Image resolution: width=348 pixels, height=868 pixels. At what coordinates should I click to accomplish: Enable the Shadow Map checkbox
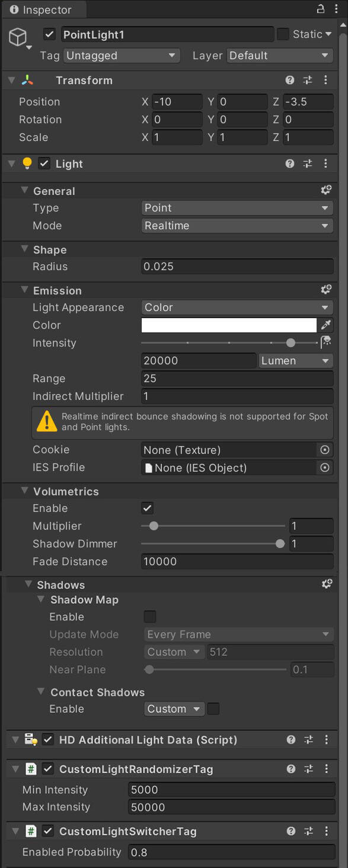[x=151, y=617]
